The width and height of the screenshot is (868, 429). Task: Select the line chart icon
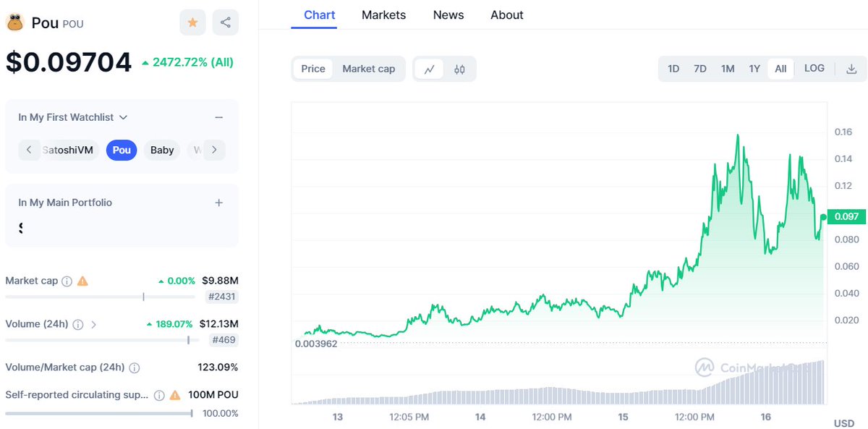(430, 68)
